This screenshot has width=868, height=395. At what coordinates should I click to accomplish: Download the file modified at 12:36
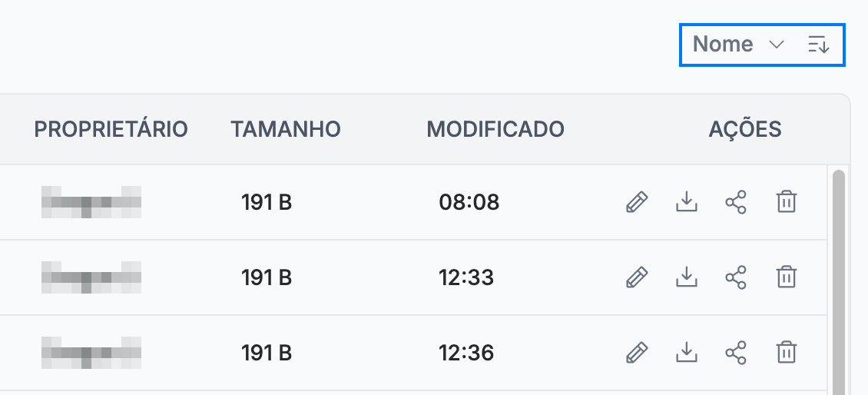point(687,352)
